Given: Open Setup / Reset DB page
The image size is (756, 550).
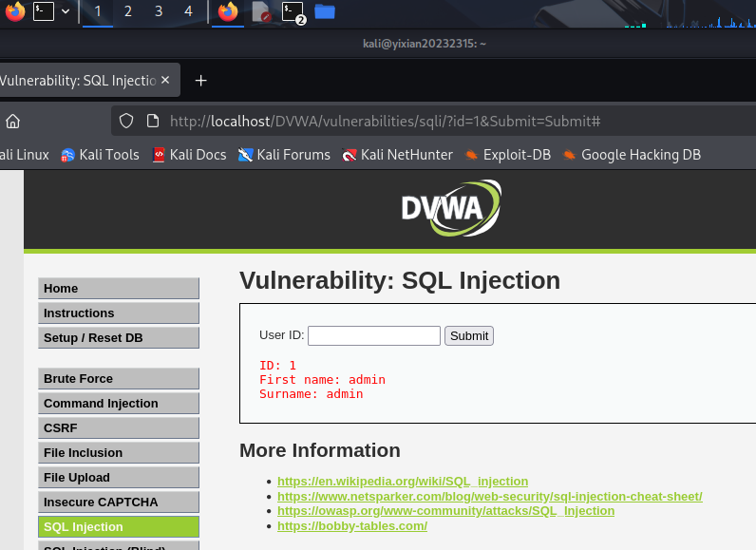Looking at the screenshot, I should [119, 338].
